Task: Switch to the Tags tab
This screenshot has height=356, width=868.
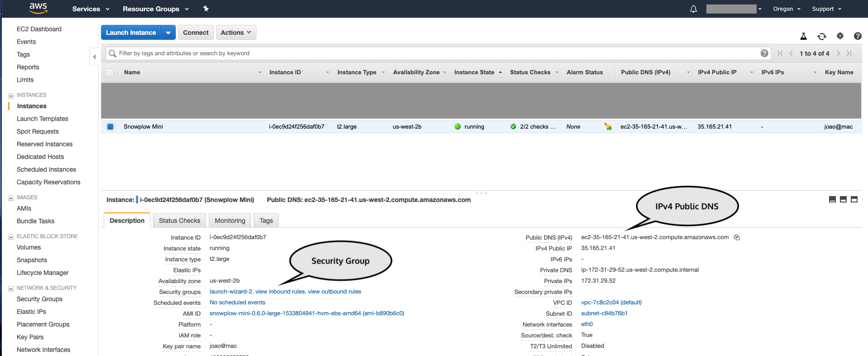Action: (x=266, y=221)
